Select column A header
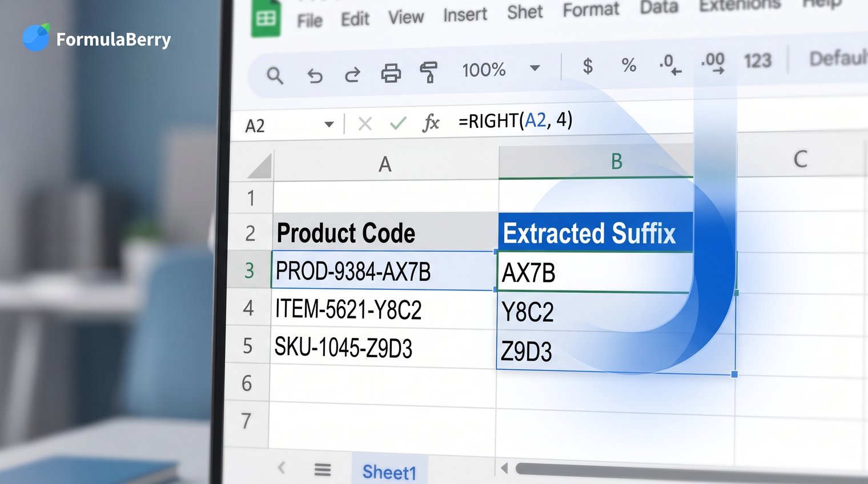The height and width of the screenshot is (484, 868). pos(385,164)
